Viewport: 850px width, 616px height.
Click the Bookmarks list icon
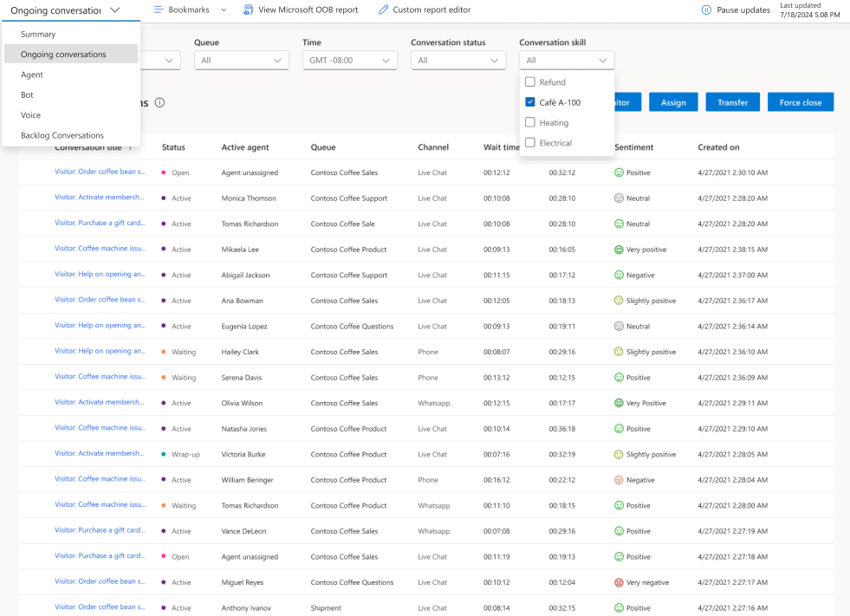159,10
